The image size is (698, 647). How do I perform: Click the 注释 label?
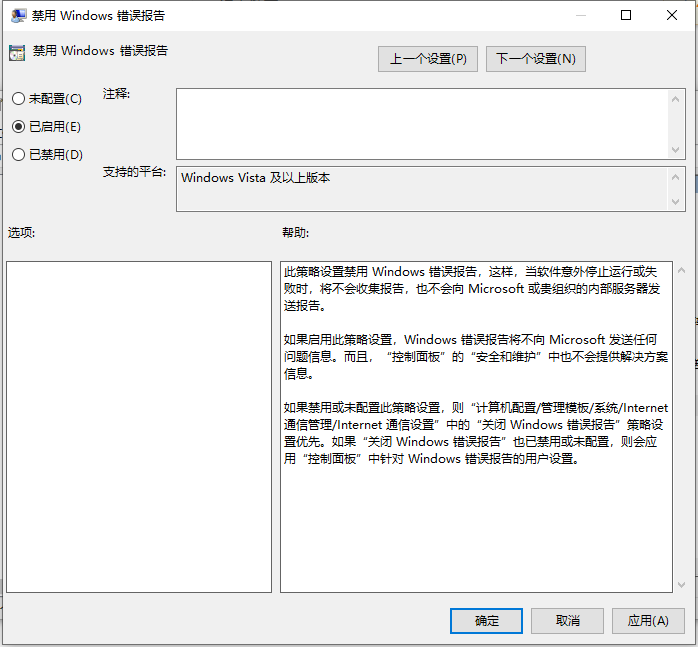click(x=116, y=94)
